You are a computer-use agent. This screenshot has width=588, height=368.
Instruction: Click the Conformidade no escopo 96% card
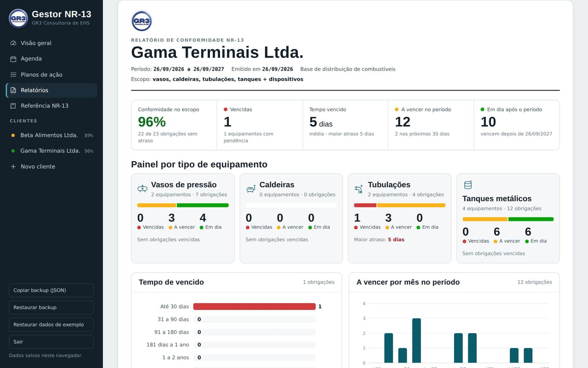click(174, 125)
